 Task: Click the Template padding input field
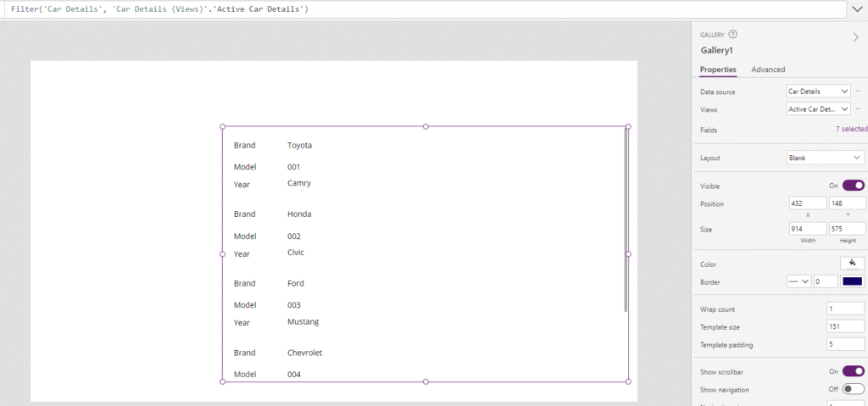(x=846, y=344)
